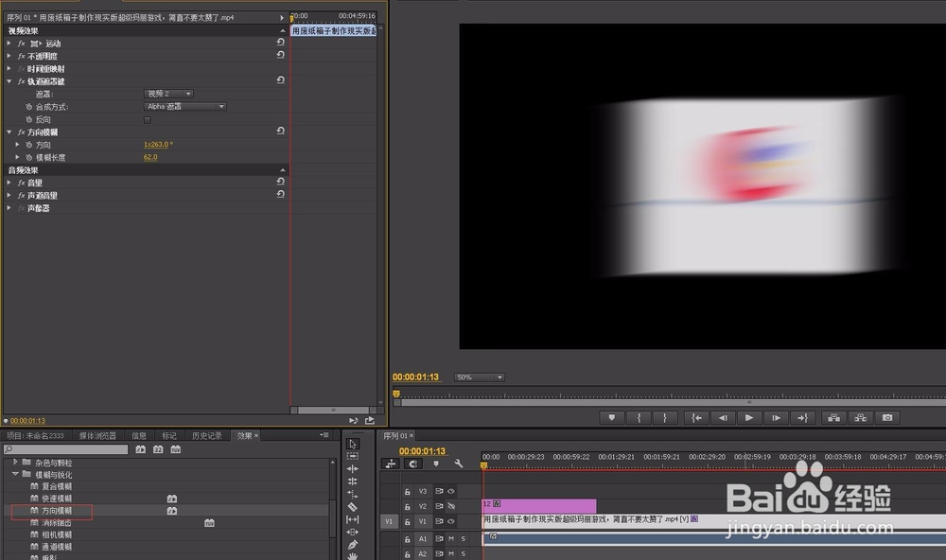
Task: Solo audio track A1
Action: point(464,539)
